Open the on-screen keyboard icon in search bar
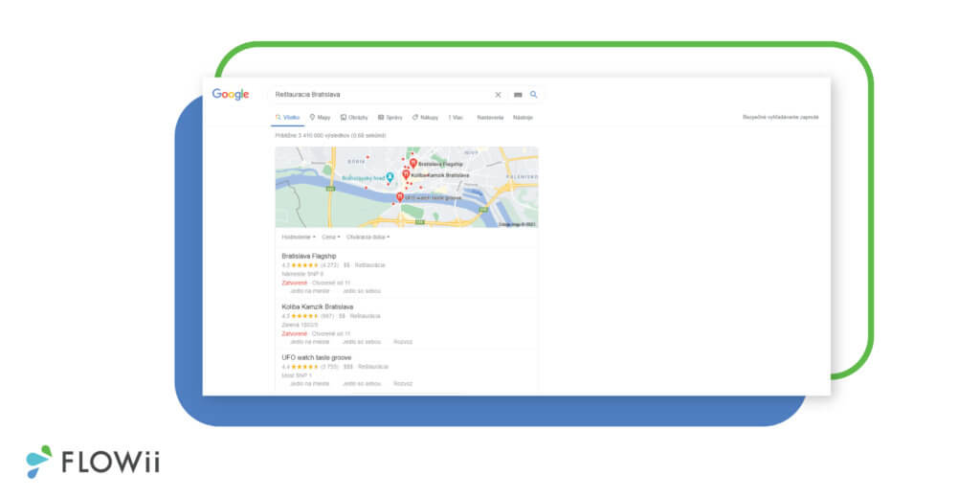Viewport: 980px width, 498px height. (518, 95)
